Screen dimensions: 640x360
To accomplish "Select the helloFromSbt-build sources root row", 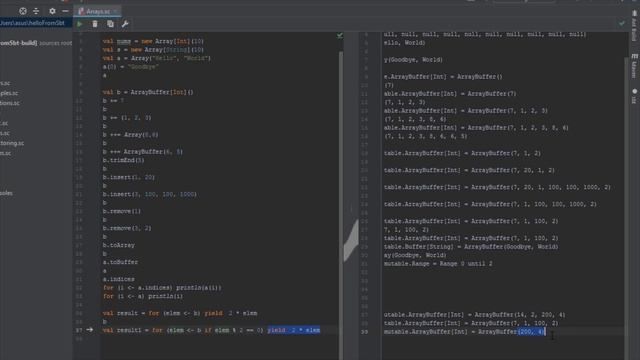I will [x=36, y=43].
